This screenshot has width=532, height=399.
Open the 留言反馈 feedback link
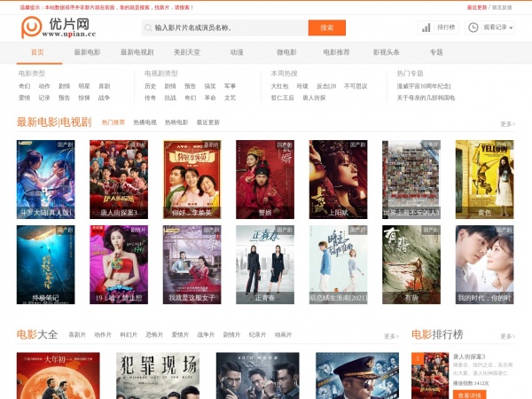tap(502, 7)
